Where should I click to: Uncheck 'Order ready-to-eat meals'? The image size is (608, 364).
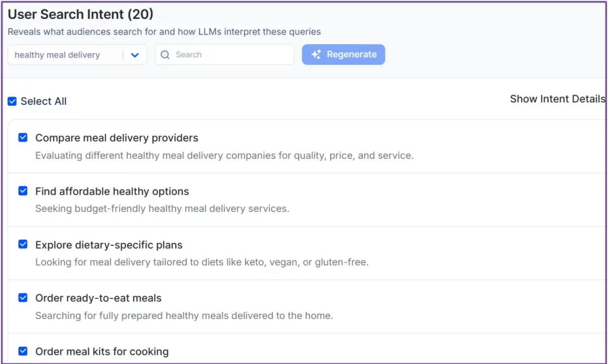coord(23,297)
